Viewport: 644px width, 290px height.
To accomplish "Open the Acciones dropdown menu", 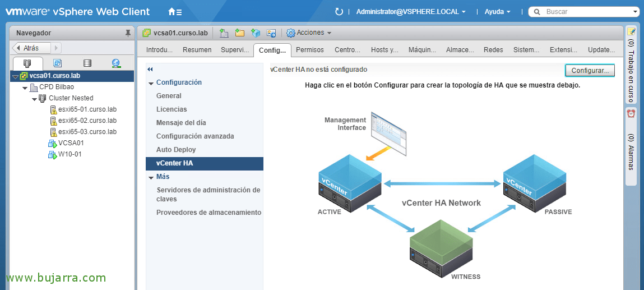I will 314,33.
